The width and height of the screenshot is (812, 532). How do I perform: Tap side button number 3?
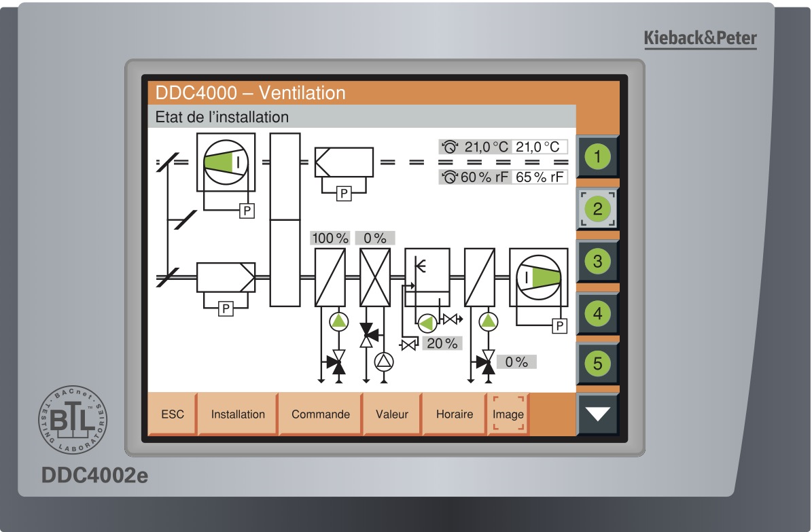597,261
